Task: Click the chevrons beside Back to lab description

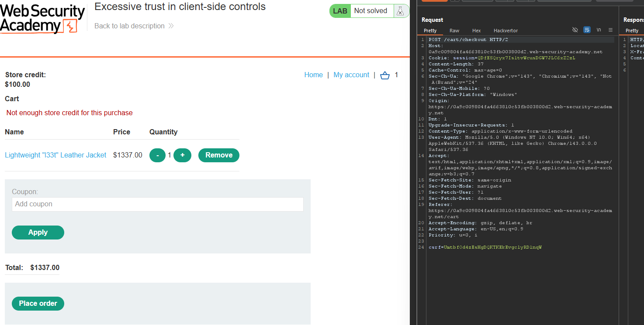Action: (171, 26)
